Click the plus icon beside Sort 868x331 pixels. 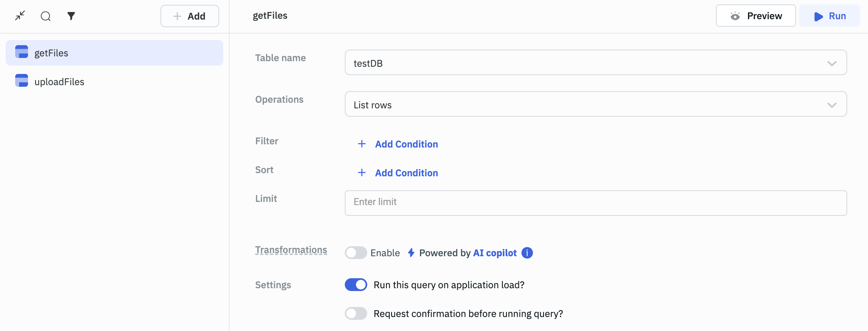coord(362,173)
